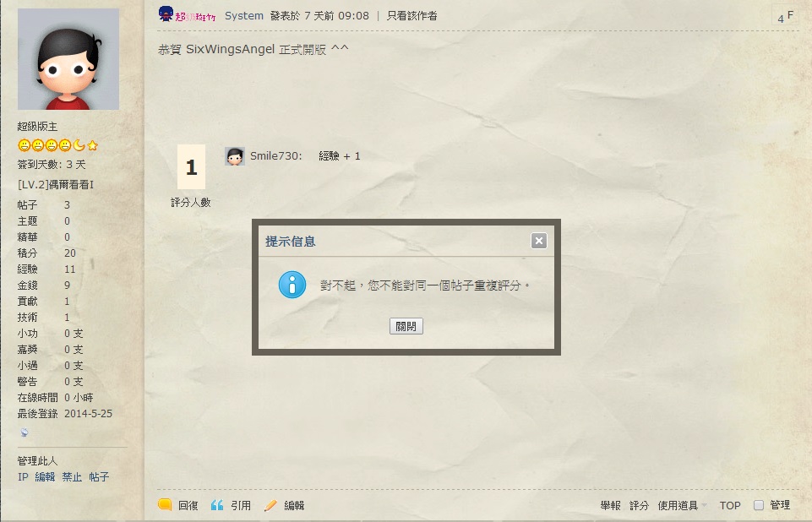
Task: Click Smile730's small avatar in rating list
Action: (235, 156)
